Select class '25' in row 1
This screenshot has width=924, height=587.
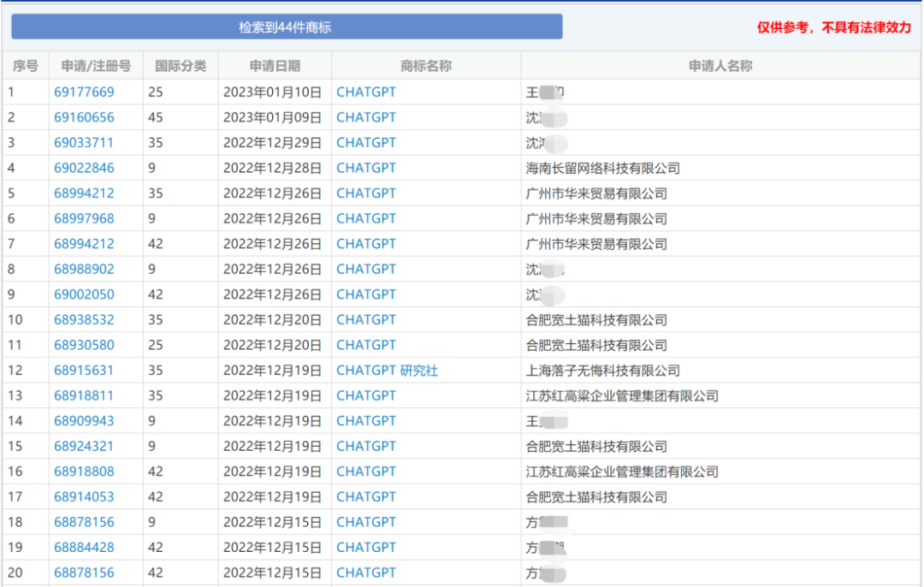[156, 92]
